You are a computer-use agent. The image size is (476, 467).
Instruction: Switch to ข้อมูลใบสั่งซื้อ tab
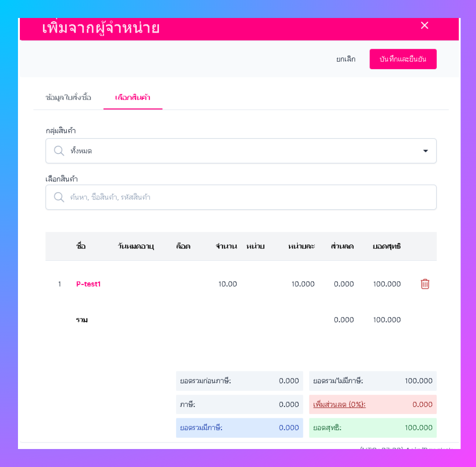point(68,97)
